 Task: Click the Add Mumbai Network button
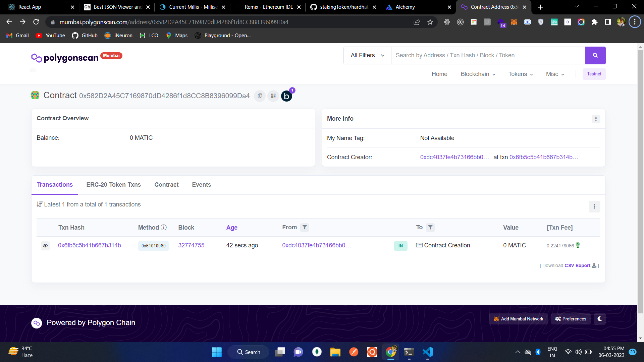518,319
